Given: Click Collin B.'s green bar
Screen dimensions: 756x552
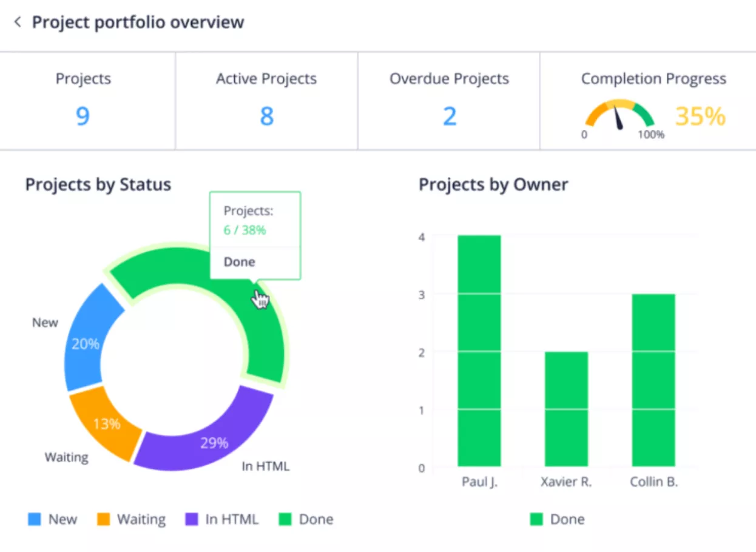Looking at the screenshot, I should pyautogui.click(x=653, y=380).
